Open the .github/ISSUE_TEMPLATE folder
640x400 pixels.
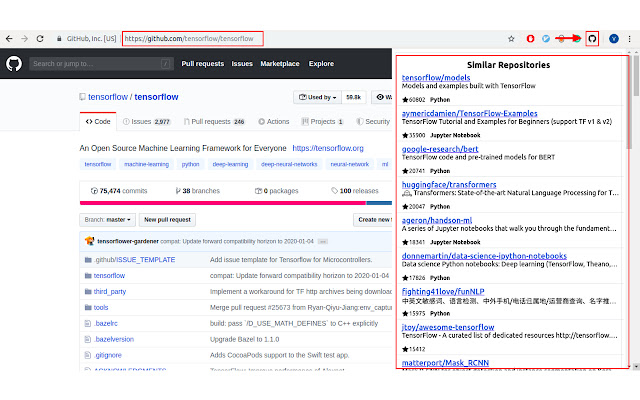[x=134, y=260]
